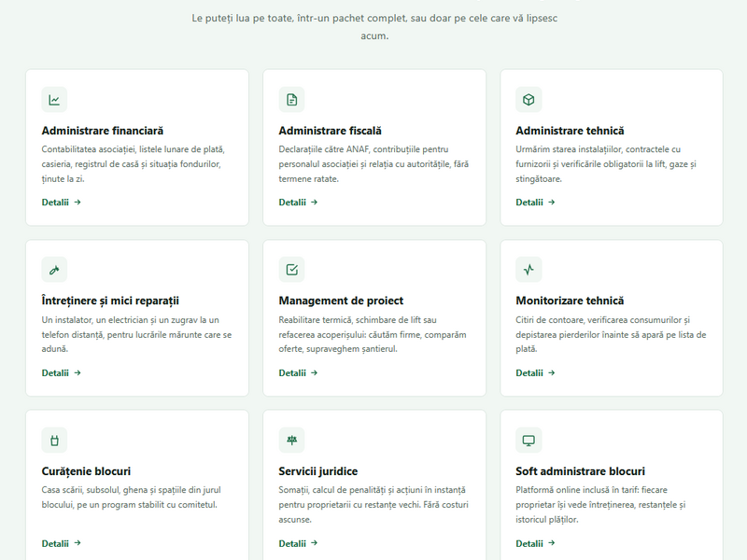This screenshot has width=747, height=560.
Task: View Detalii for Curățenie blocuri
Action: 62,543
